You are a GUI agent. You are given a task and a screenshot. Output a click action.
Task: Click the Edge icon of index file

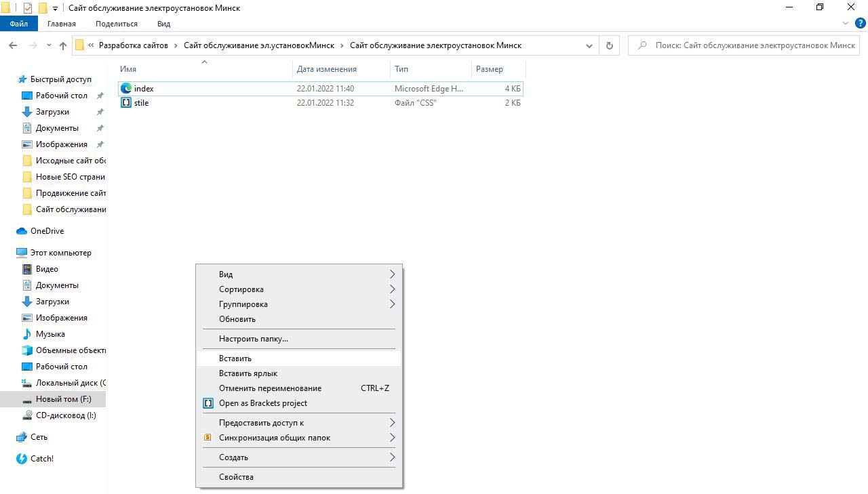(x=125, y=89)
